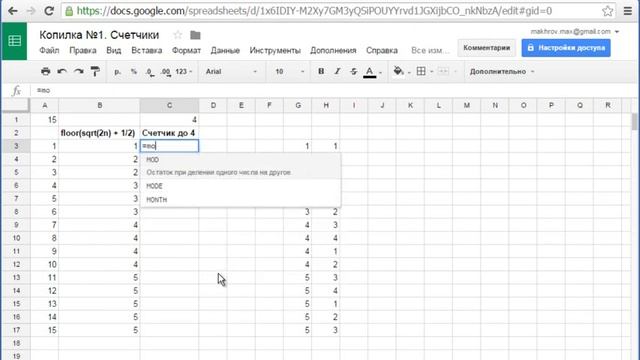This screenshot has height=360, width=640.
Task: Open the Формат menu
Action: 186,50
